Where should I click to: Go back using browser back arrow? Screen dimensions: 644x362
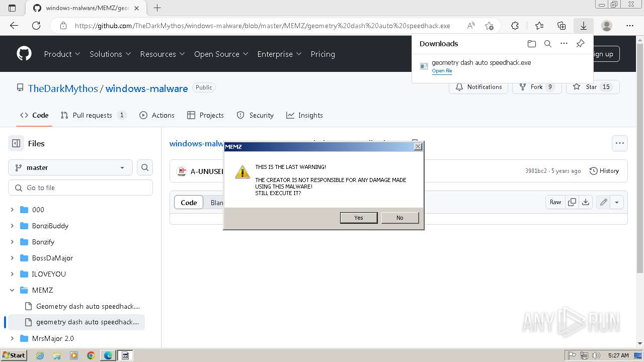tap(14, 26)
